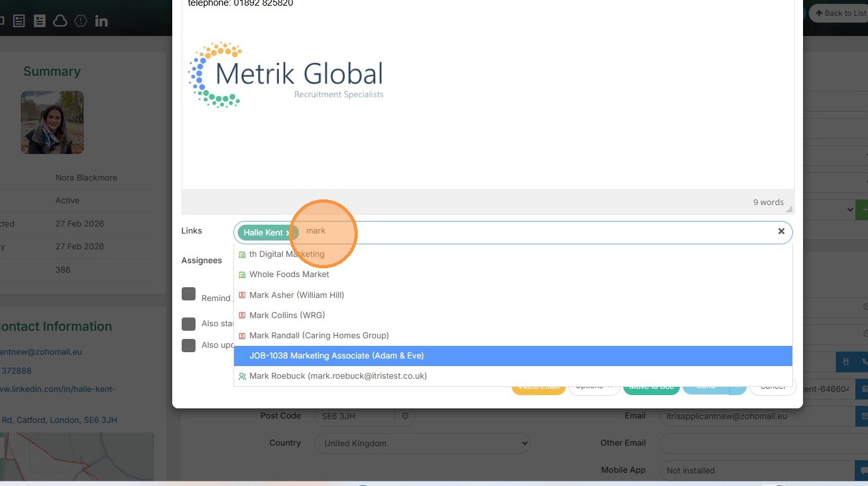Click the map pin icon beside Post Code
This screenshot has height=486, width=868.
click(405, 417)
